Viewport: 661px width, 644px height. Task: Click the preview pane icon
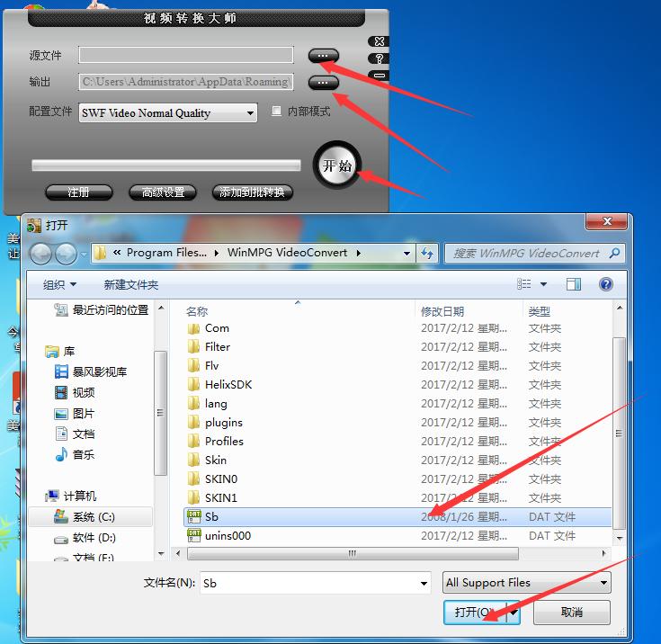(574, 284)
